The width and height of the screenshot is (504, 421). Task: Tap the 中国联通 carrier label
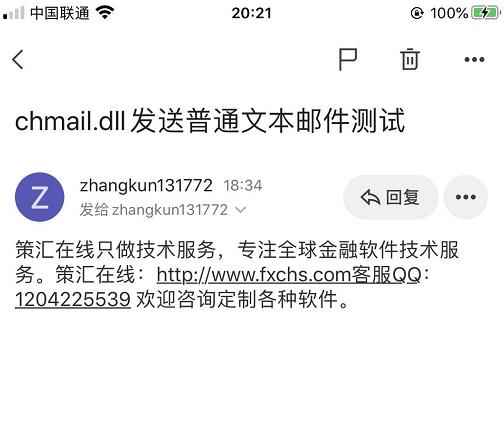[x=60, y=13]
